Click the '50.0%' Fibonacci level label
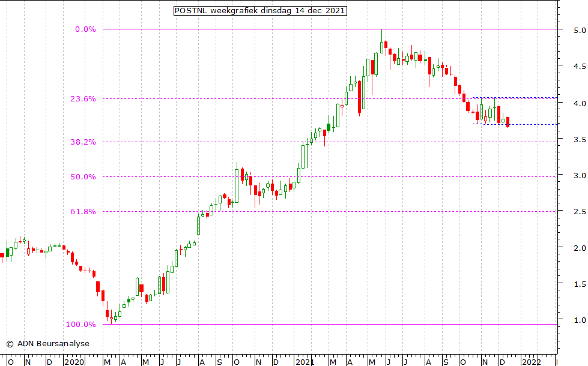The image size is (588, 366). pos(83,177)
